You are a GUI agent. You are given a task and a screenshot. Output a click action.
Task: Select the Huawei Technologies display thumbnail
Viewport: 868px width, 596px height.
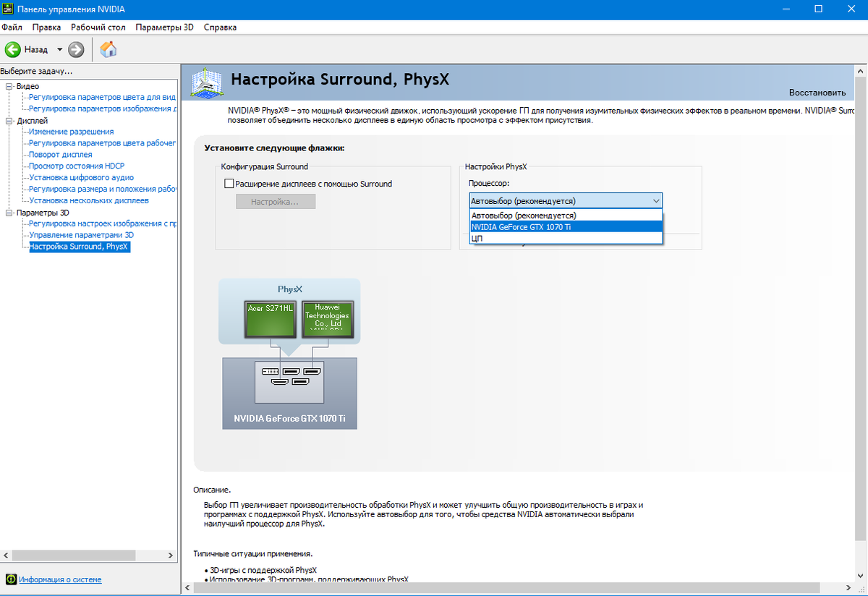click(x=327, y=319)
